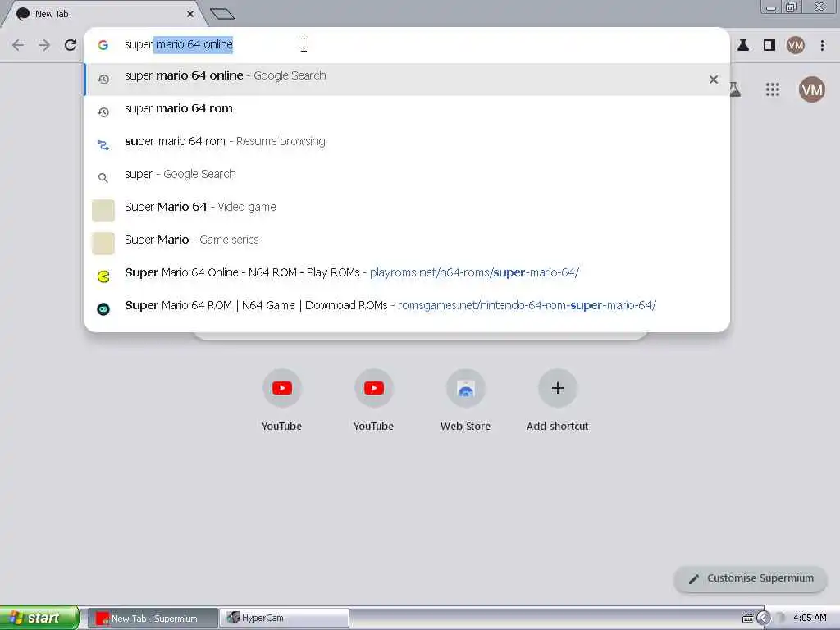This screenshot has width=840, height=630.
Task: Remove 'super mario 64 online' suggestion with X
Action: click(714, 80)
